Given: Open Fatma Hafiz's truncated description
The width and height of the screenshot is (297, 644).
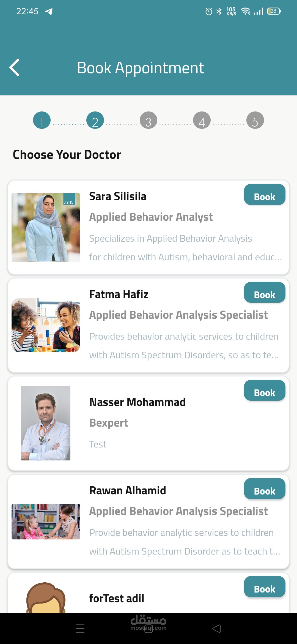Looking at the screenshot, I should (184, 346).
